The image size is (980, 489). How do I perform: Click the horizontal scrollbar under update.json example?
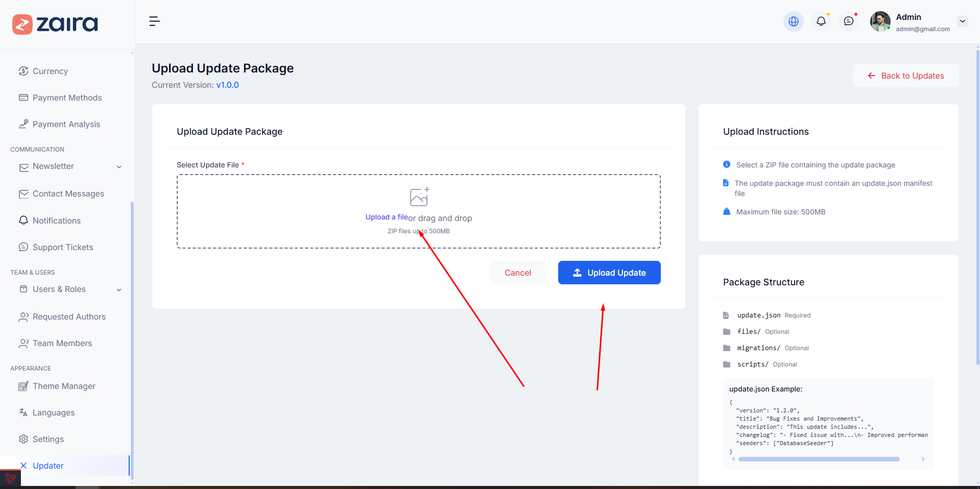click(819, 459)
